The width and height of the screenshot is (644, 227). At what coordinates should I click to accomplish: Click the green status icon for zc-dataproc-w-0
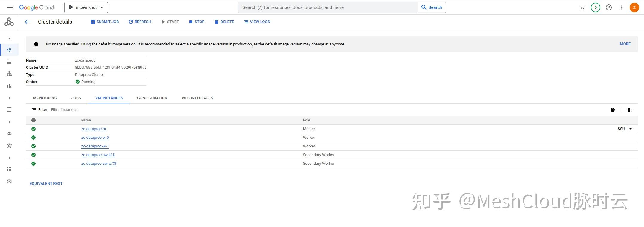pos(33,138)
